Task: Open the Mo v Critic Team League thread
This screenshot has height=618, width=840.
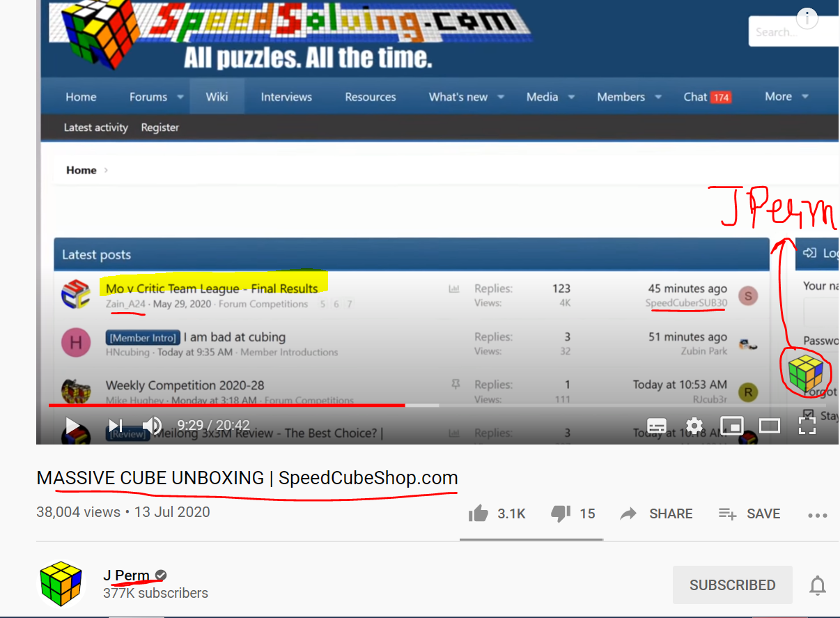Action: tap(212, 288)
